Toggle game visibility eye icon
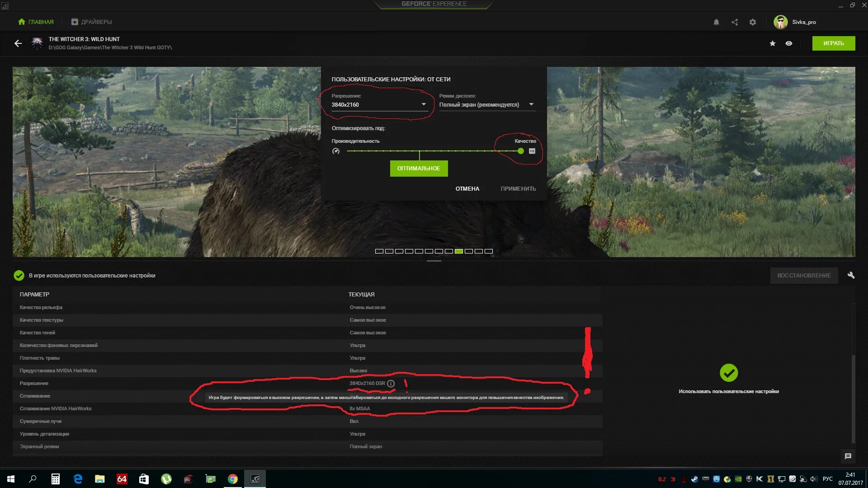Screen dimensions: 868x488 789,43
